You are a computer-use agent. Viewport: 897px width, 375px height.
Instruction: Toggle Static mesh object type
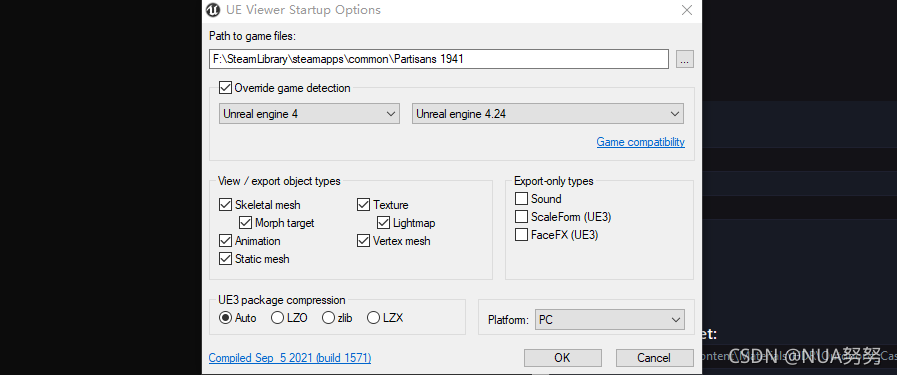225,259
